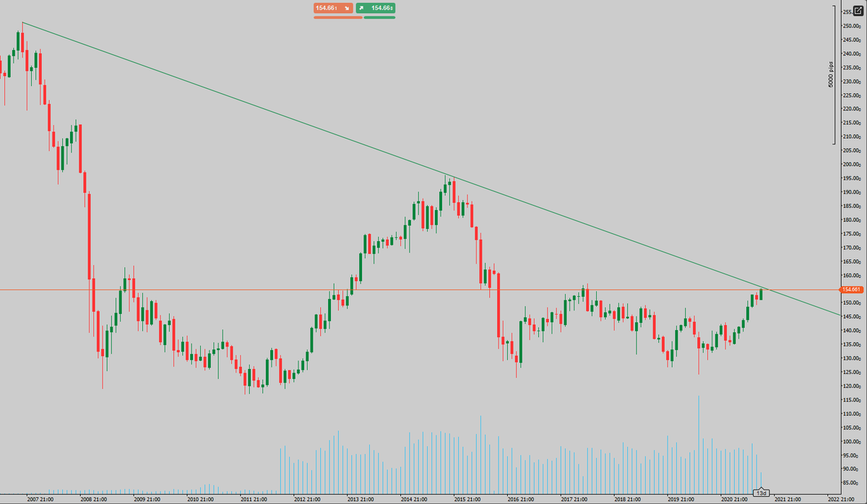Viewport: 867px width, 504px height.
Task: Click the 2011 21:00 time axis label
Action: coord(254,499)
